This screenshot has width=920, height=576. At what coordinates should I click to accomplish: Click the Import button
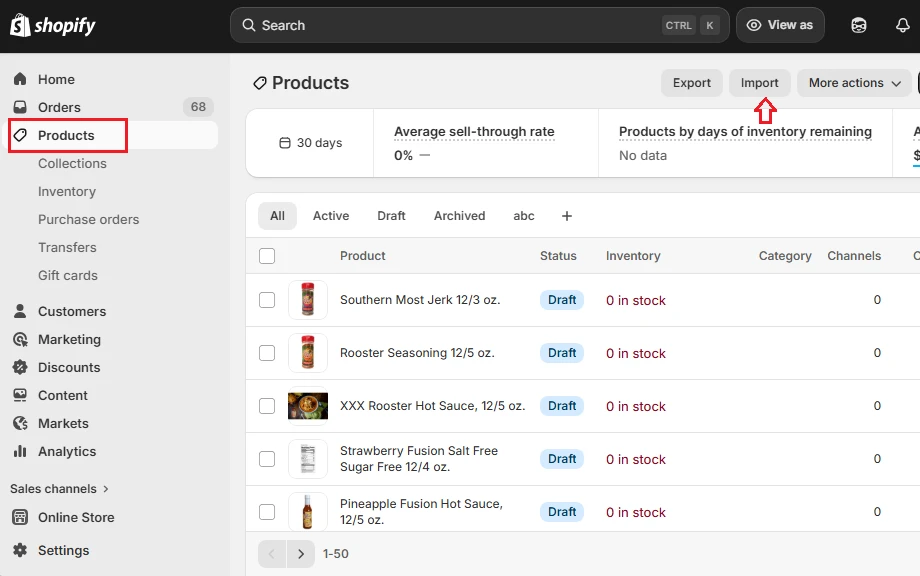(759, 83)
